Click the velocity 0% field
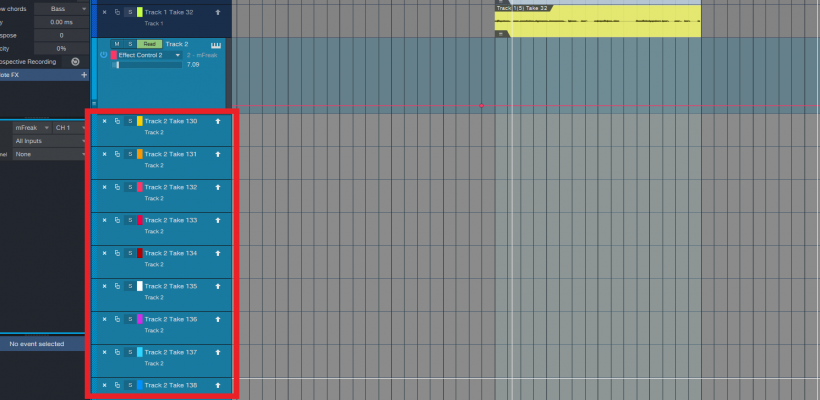Viewport: 820px width, 400px height. pyautogui.click(x=62, y=49)
